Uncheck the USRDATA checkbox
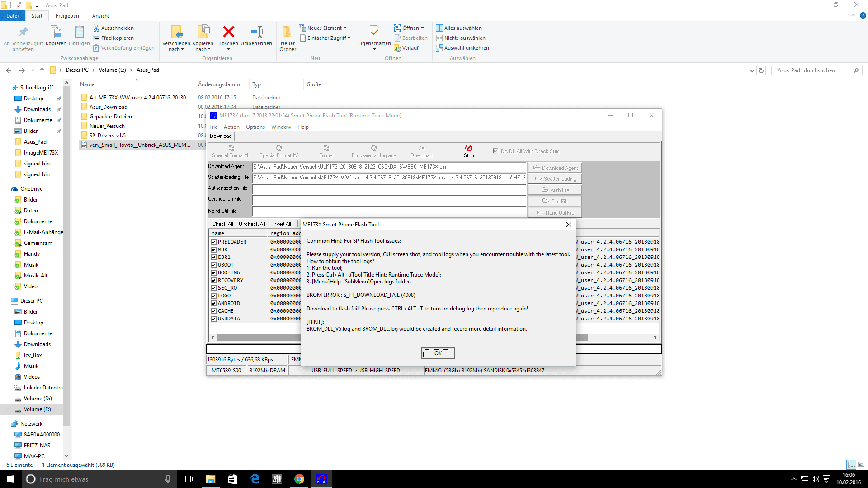 tap(214, 319)
